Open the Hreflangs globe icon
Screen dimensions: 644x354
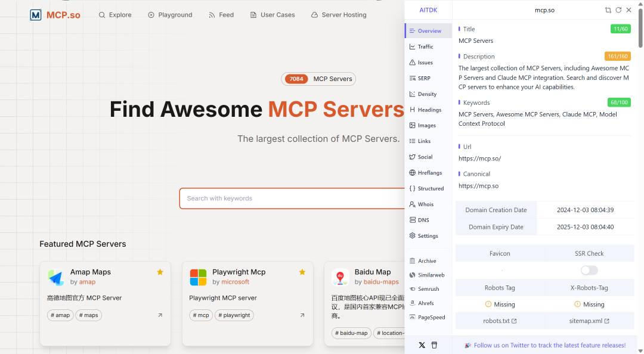(413, 172)
